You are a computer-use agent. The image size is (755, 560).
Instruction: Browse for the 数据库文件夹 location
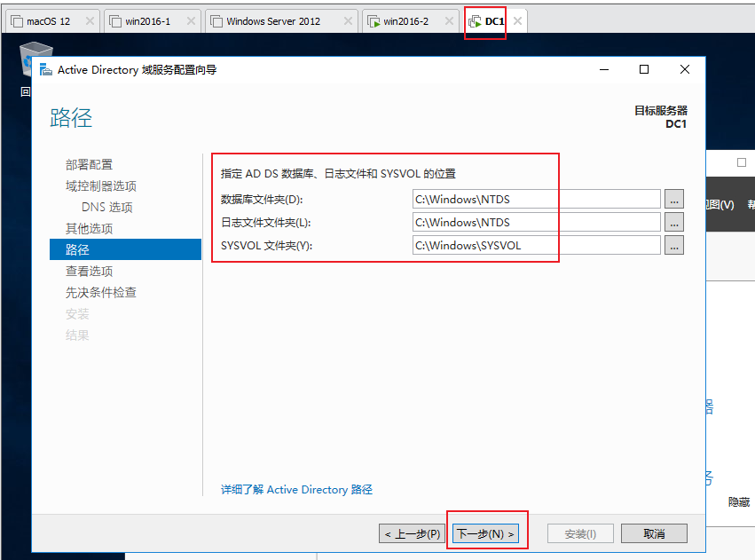pyautogui.click(x=674, y=199)
